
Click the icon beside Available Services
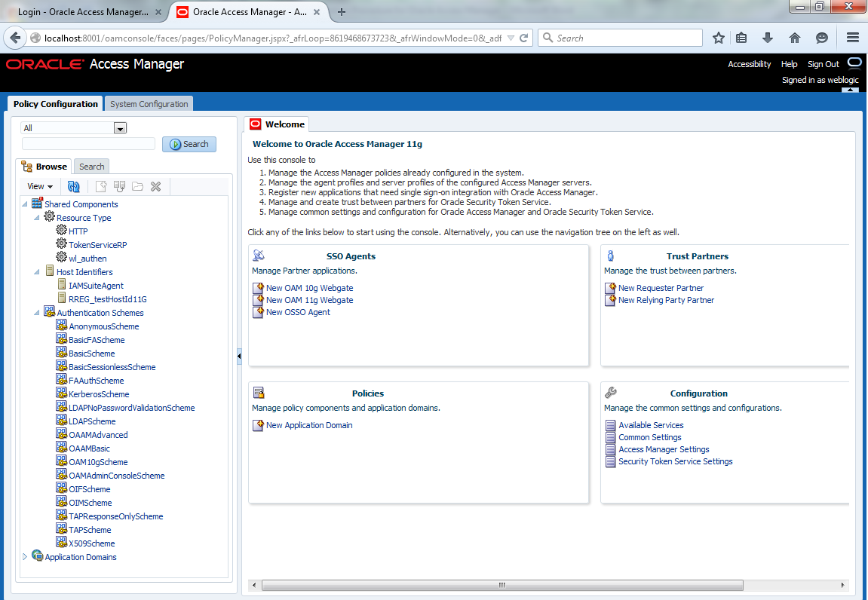(x=610, y=425)
